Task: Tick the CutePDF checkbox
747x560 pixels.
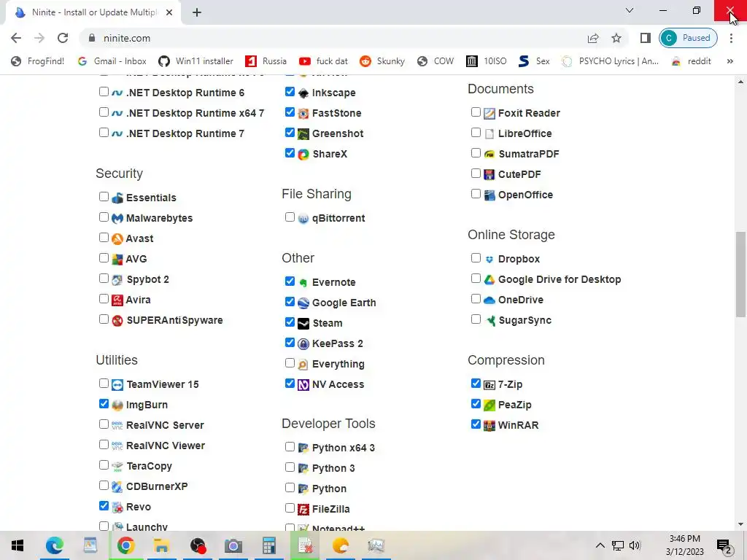Action: click(476, 174)
